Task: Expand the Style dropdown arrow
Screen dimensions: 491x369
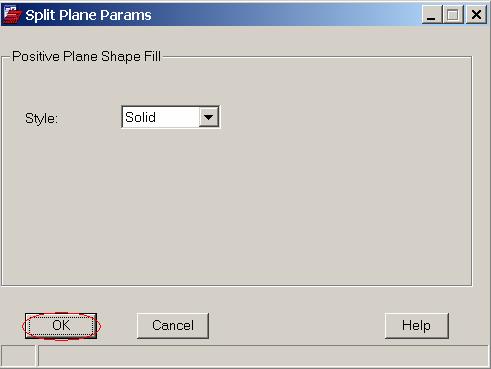Action: pyautogui.click(x=209, y=117)
